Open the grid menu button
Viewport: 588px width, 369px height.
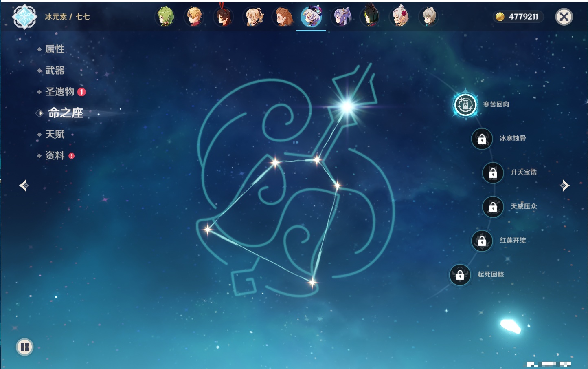(x=24, y=347)
